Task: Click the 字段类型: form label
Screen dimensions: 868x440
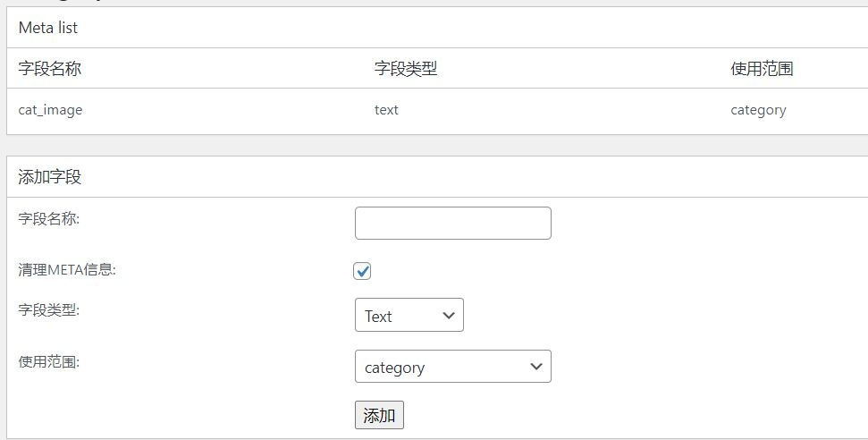Action: click(49, 310)
